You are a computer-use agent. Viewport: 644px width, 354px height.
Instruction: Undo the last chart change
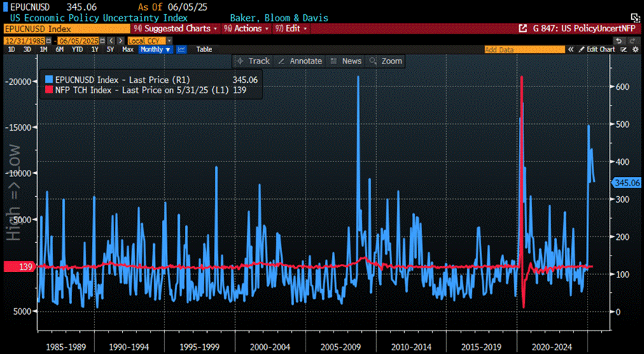pos(618,41)
